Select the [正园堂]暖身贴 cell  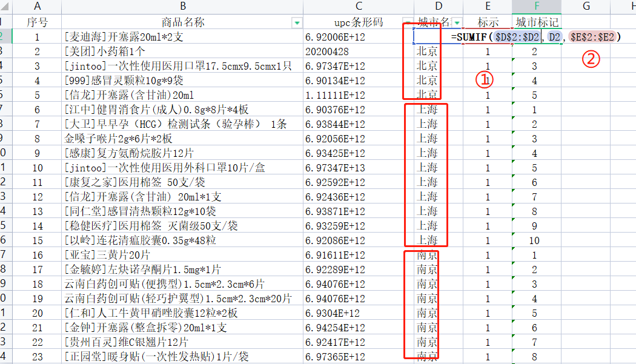click(182, 357)
